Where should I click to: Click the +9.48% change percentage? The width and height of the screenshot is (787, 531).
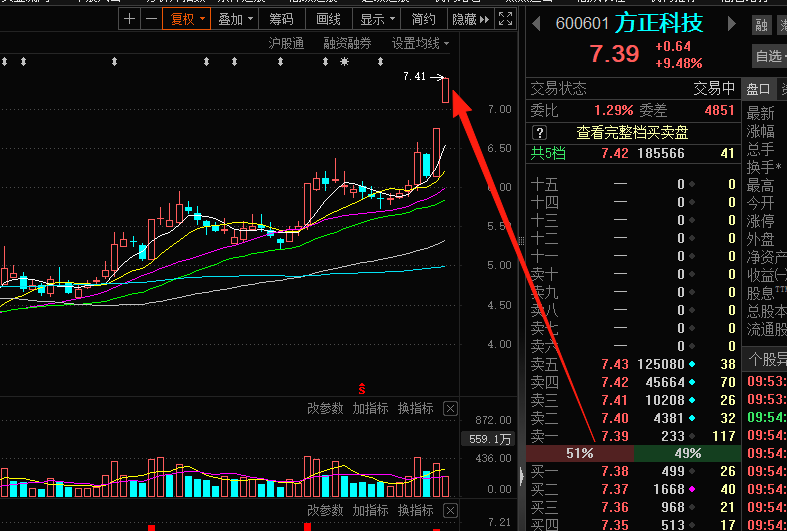pyautogui.click(x=679, y=64)
